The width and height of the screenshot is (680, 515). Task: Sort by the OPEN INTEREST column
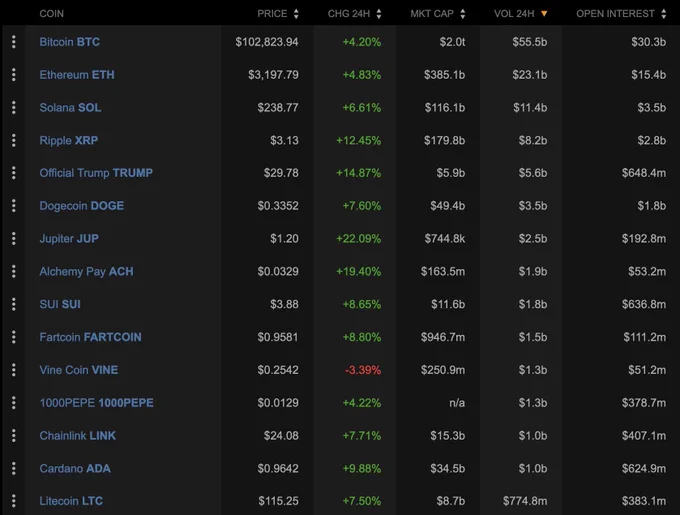coord(621,14)
